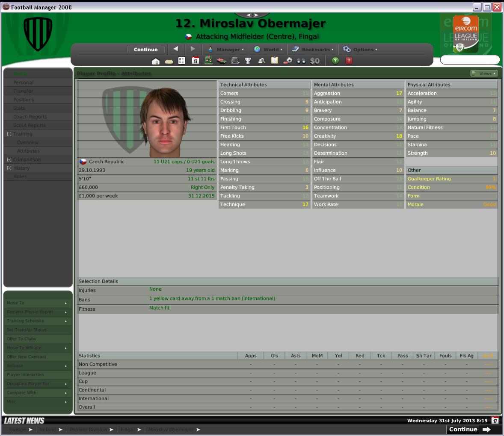
Task: Click the Eircom League of Ireland logo
Action: pyautogui.click(x=466, y=34)
